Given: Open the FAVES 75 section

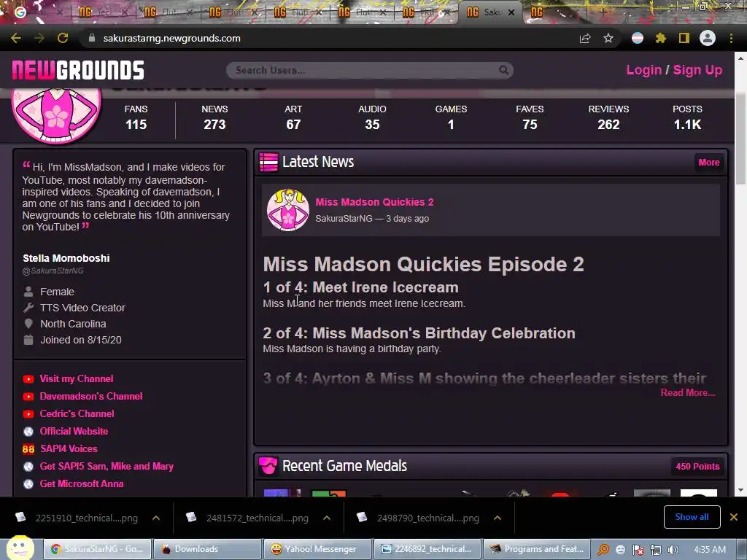Looking at the screenshot, I should (x=530, y=117).
